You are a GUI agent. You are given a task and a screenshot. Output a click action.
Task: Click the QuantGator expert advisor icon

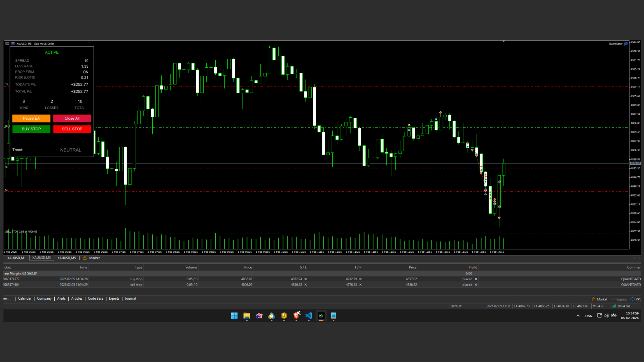626,44
